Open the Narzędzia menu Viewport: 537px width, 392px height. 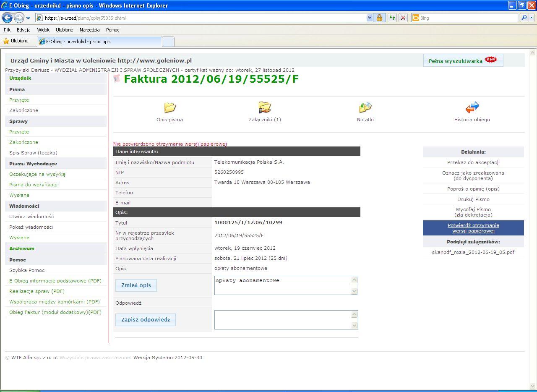click(x=89, y=30)
